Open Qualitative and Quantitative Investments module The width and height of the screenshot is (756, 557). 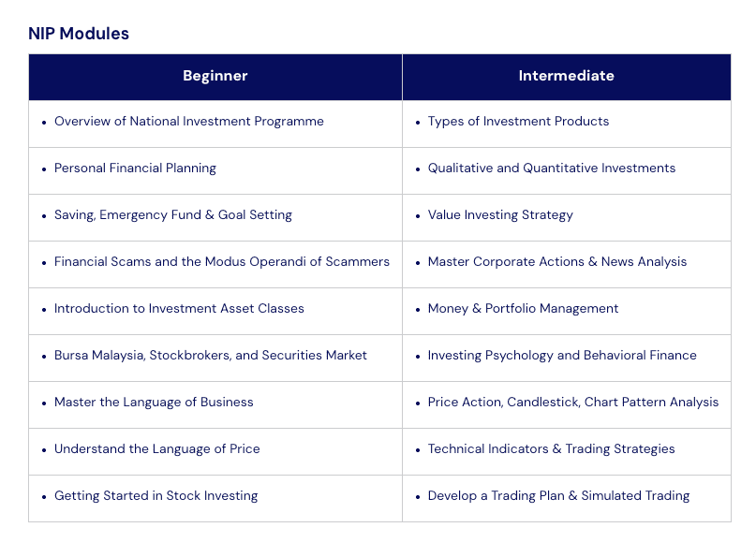552,169
